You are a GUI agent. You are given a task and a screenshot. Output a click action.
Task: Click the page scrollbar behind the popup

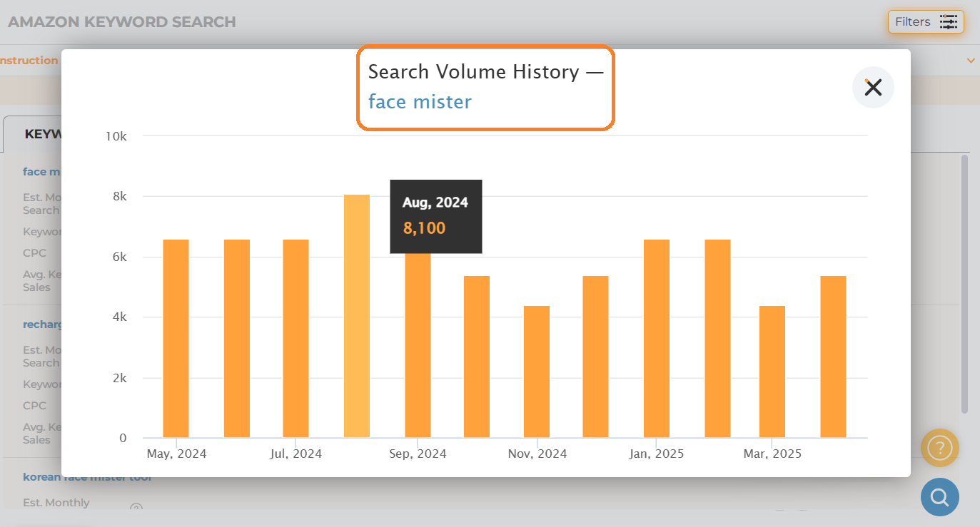[965, 284]
